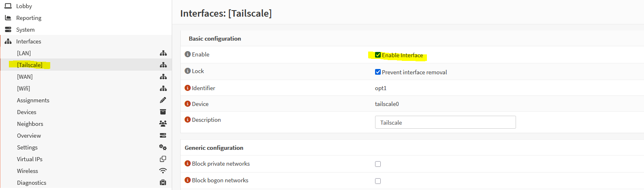Viewport: 644px width, 190px height.
Task: Uncheck the Enable Interface checkbox
Action: click(x=378, y=55)
